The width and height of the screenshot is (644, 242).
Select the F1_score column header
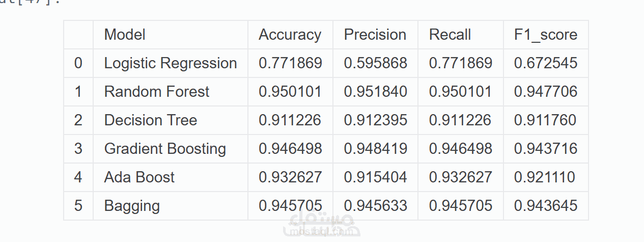click(x=545, y=35)
